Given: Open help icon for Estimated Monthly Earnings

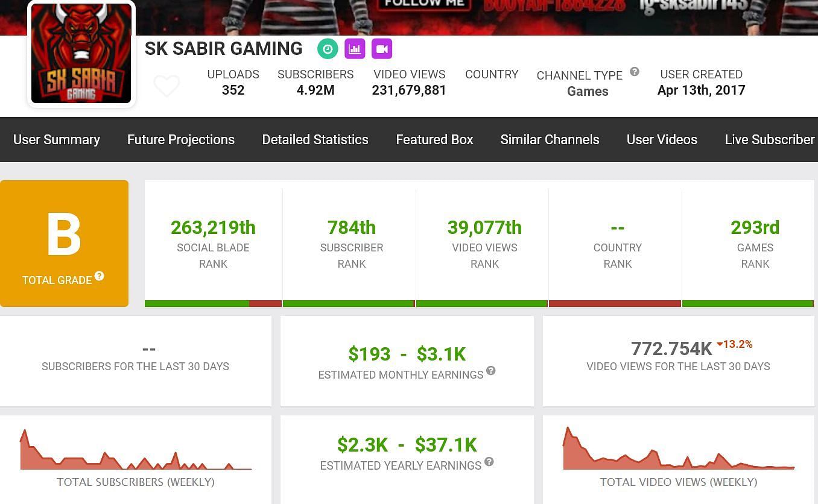Looking at the screenshot, I should 491,371.
